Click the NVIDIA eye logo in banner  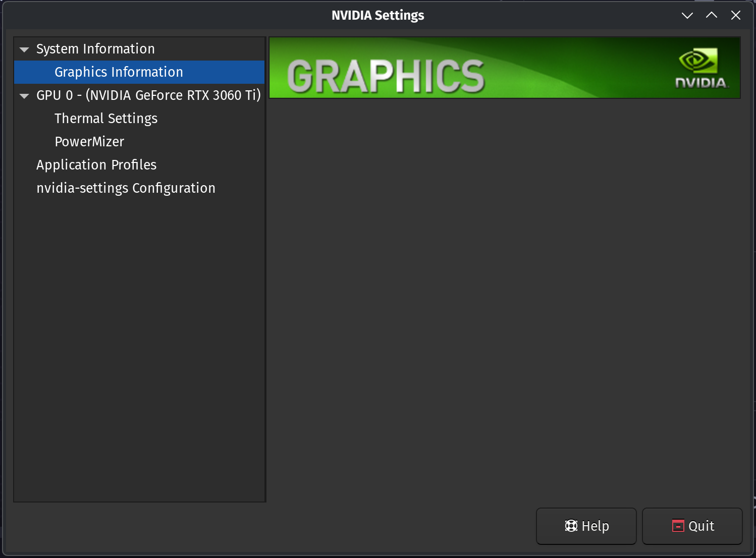pos(698,61)
